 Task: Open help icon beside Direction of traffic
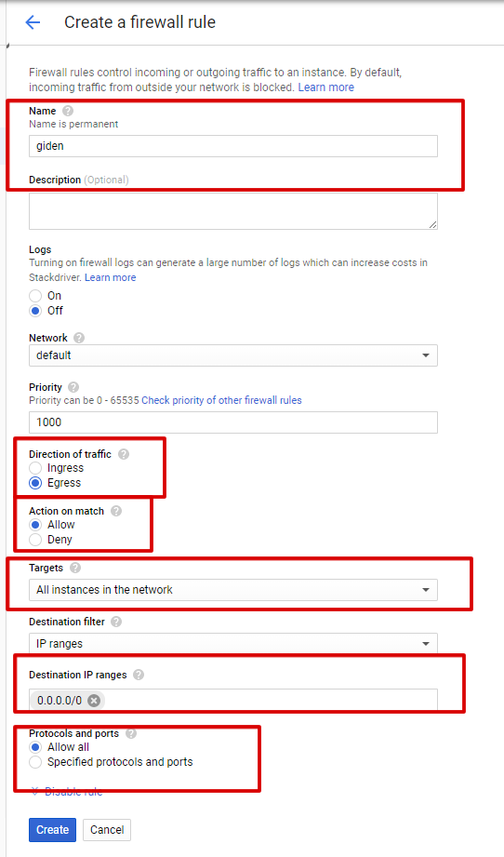point(124,454)
